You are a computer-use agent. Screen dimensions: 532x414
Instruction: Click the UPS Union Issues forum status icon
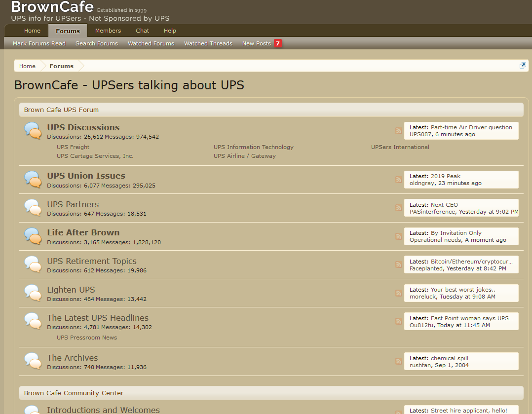(33, 179)
